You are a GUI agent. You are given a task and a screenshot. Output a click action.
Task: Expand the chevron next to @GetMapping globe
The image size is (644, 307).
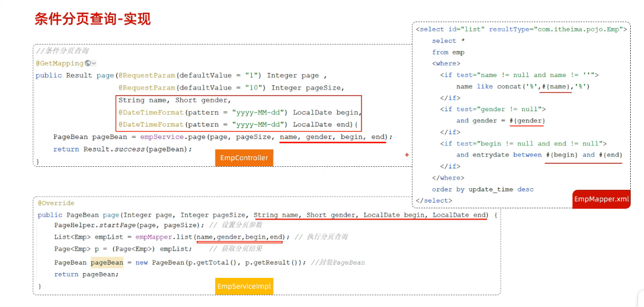(94, 63)
